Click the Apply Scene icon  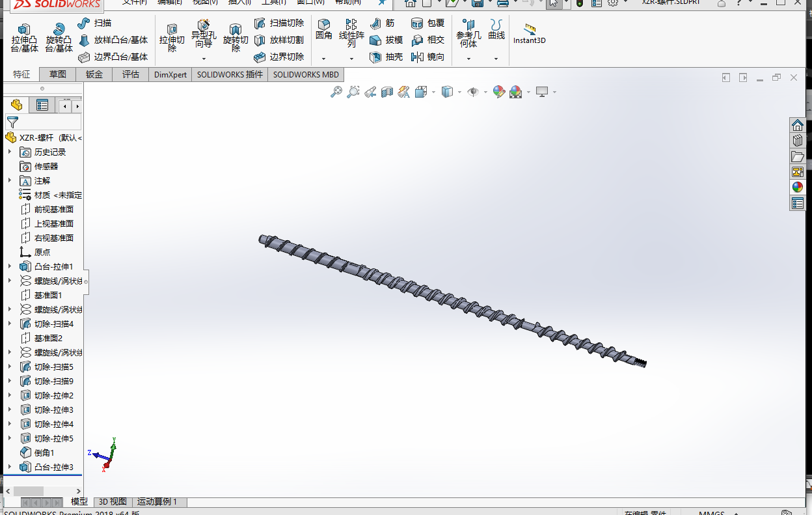516,92
